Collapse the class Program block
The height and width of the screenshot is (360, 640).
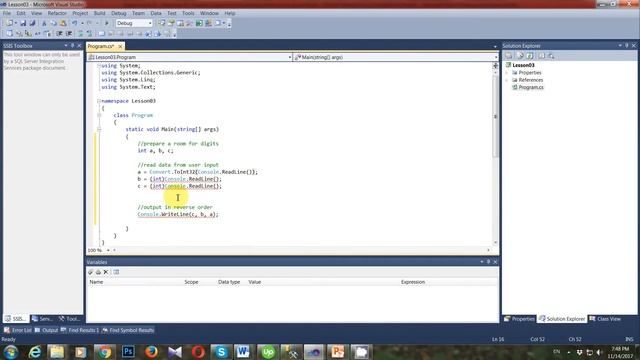click(x=99, y=115)
